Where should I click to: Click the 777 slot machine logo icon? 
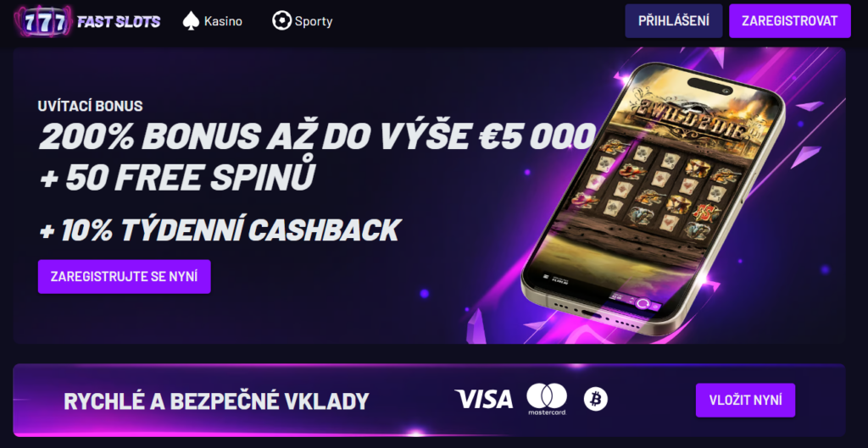44,21
